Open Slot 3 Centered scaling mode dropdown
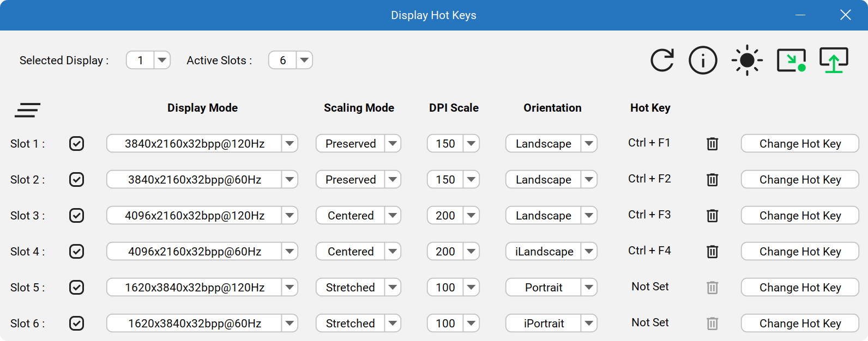Viewport: 868px width, 341px height. click(358, 216)
